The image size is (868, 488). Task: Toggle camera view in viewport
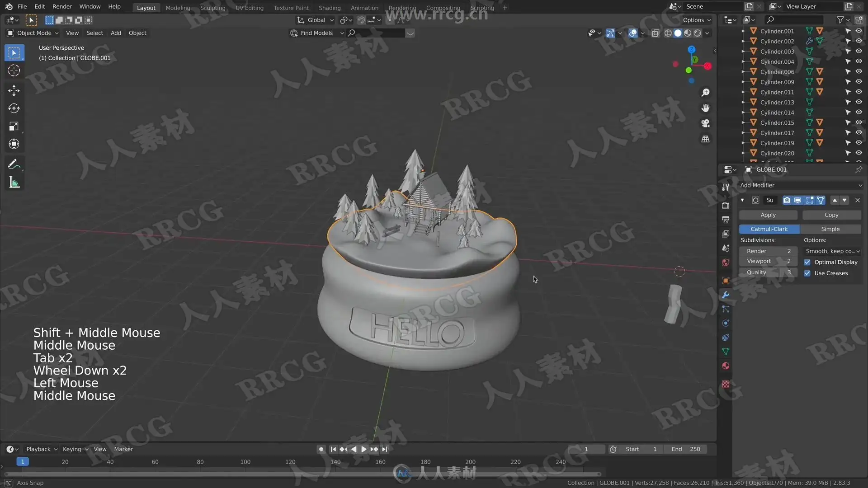705,123
